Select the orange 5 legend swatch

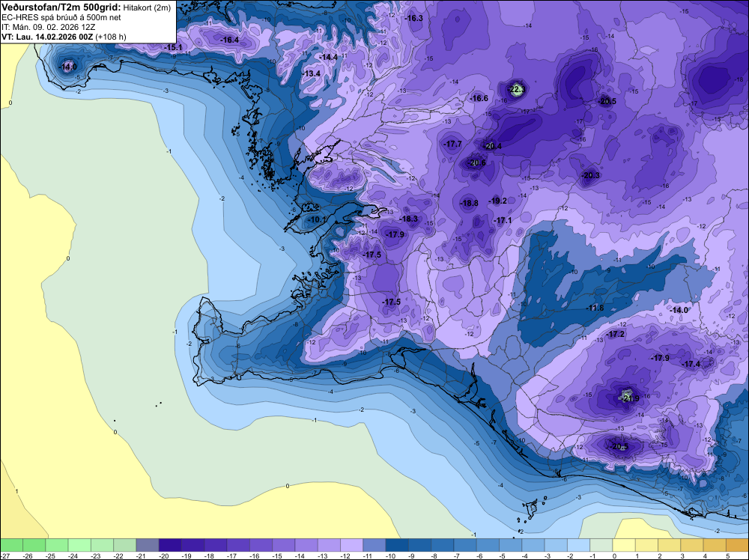pyautogui.click(x=737, y=545)
